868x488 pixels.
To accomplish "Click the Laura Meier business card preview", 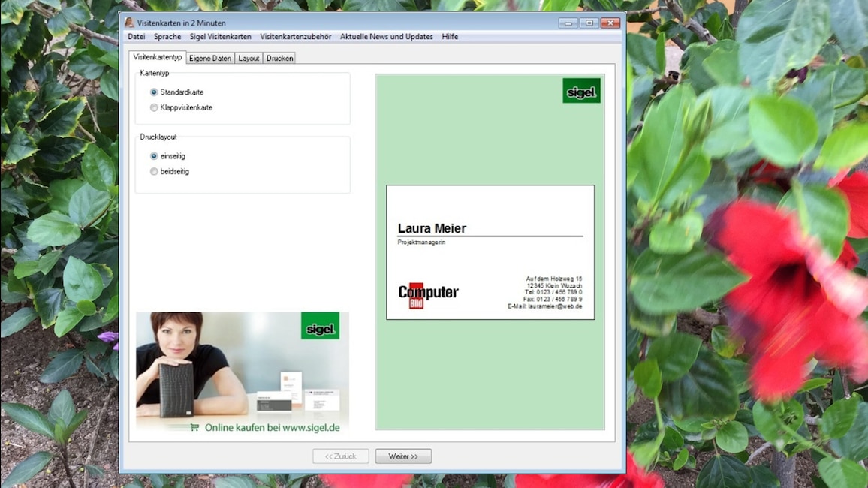I will point(490,252).
